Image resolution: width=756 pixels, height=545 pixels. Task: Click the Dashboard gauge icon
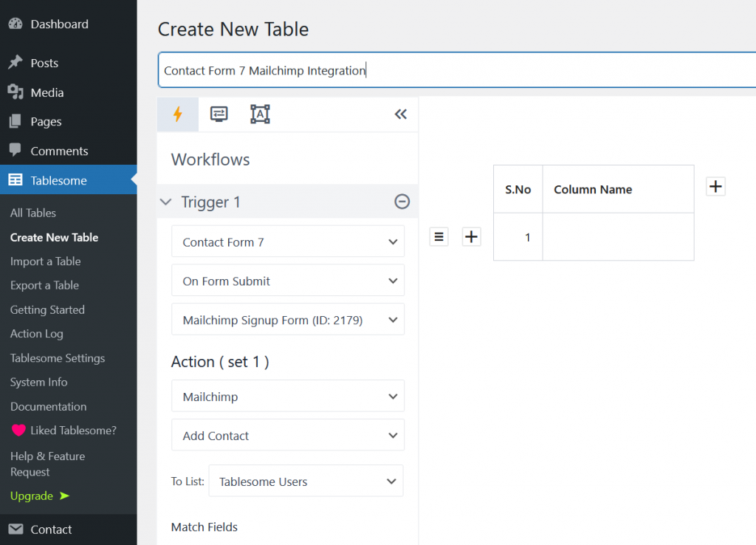(16, 24)
